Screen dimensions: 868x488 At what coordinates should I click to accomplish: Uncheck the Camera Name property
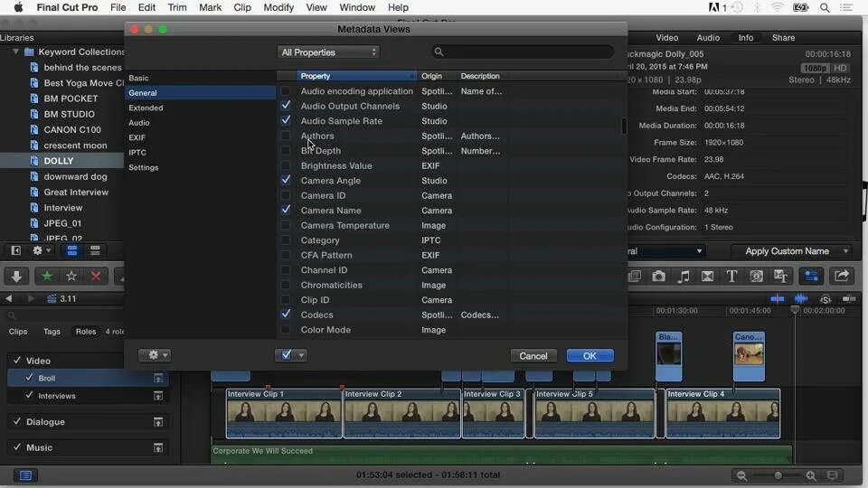[x=286, y=211]
